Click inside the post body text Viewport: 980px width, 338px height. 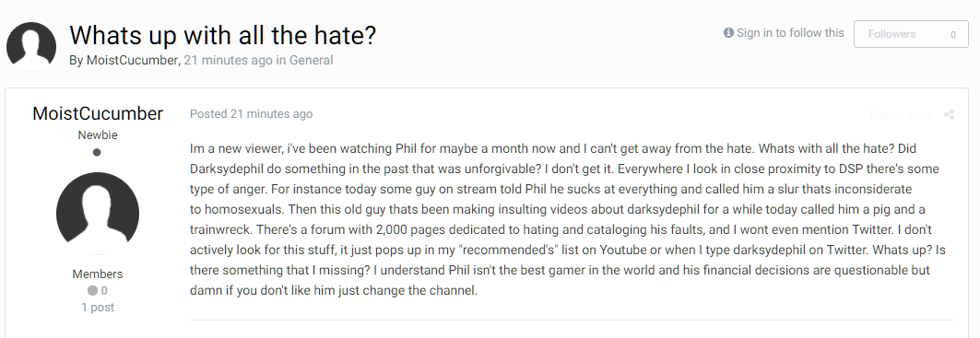tap(568, 219)
